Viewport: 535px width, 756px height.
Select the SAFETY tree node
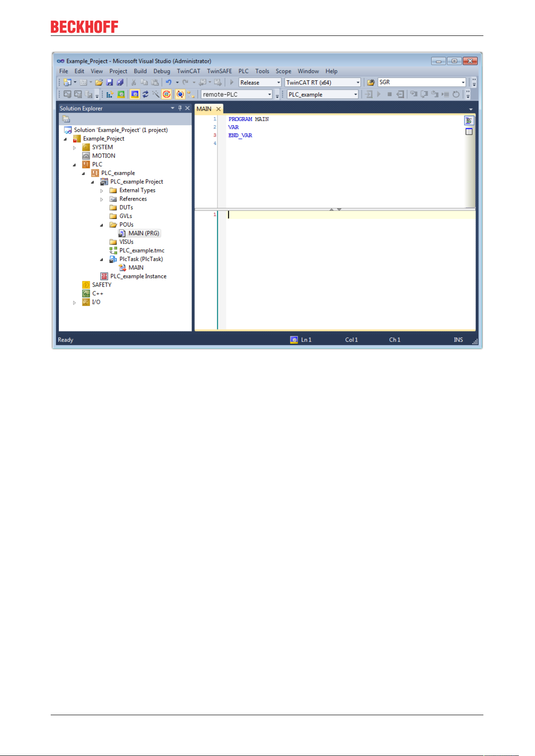[102, 285]
